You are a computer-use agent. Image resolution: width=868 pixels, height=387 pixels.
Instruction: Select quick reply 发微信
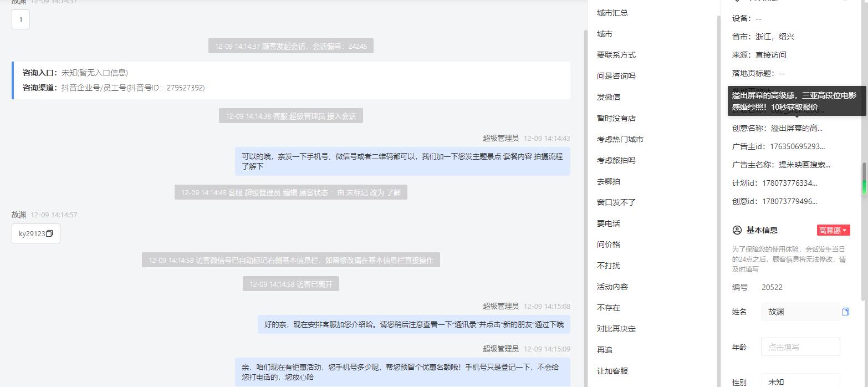coord(609,97)
